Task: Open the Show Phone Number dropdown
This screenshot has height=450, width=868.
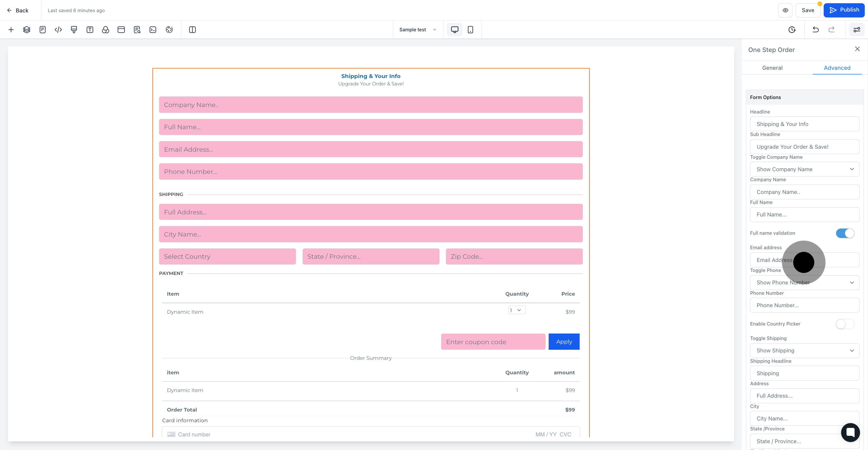Action: pos(804,283)
